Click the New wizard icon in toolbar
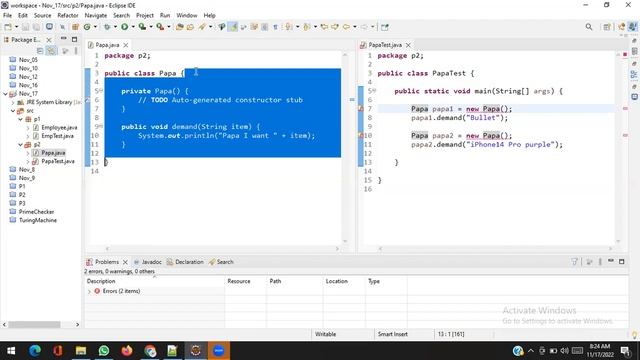The image size is (640, 360). tap(8, 27)
